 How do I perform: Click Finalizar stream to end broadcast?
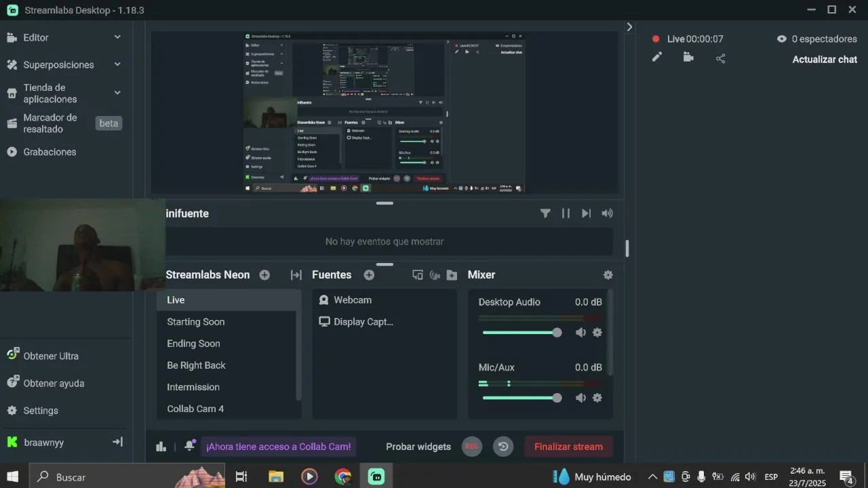point(568,447)
